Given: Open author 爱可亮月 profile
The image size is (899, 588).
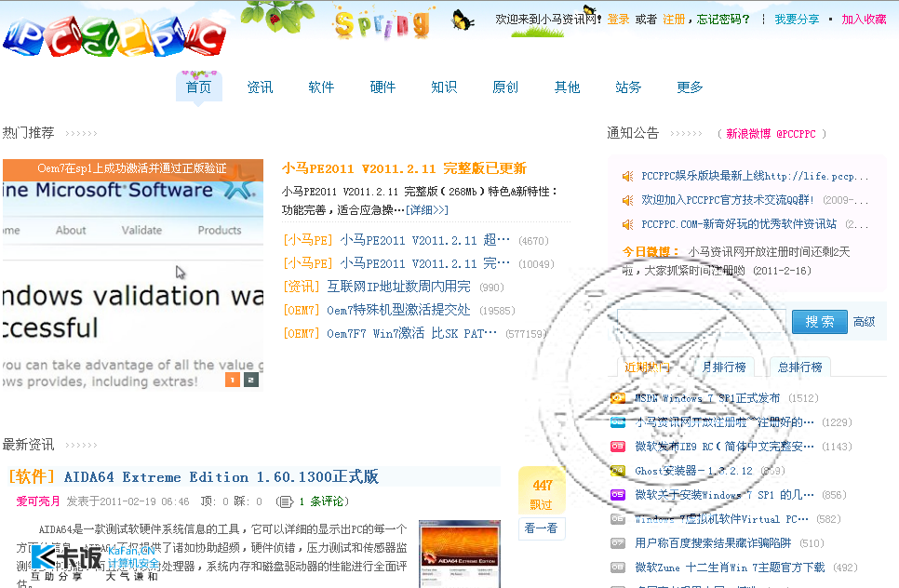Looking at the screenshot, I should tap(38, 501).
